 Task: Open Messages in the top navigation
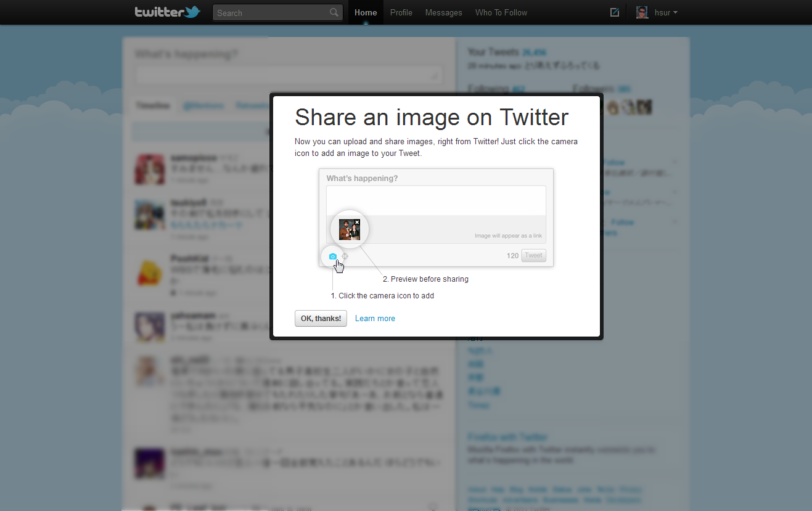[443, 12]
